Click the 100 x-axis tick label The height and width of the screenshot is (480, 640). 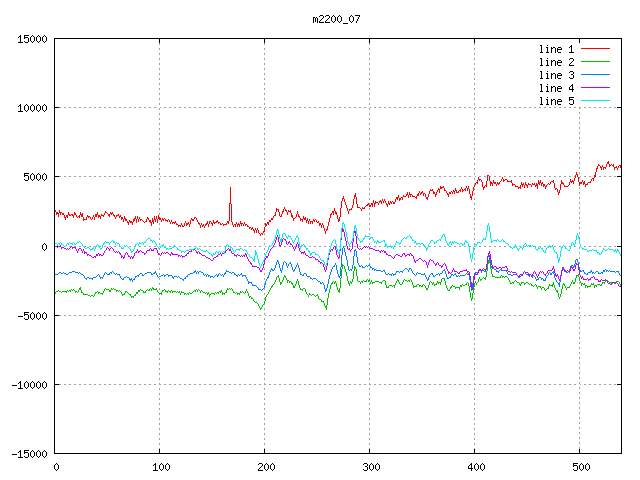pyautogui.click(x=160, y=467)
